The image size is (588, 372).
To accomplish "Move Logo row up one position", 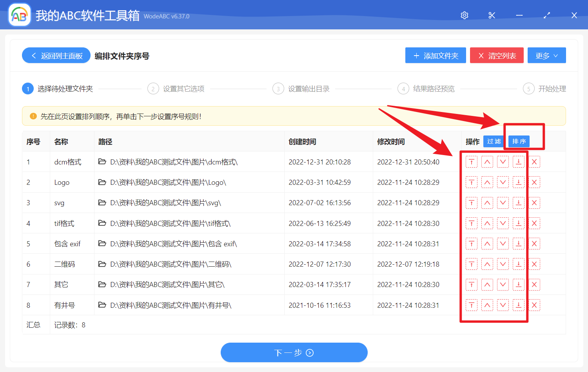I will (x=487, y=182).
